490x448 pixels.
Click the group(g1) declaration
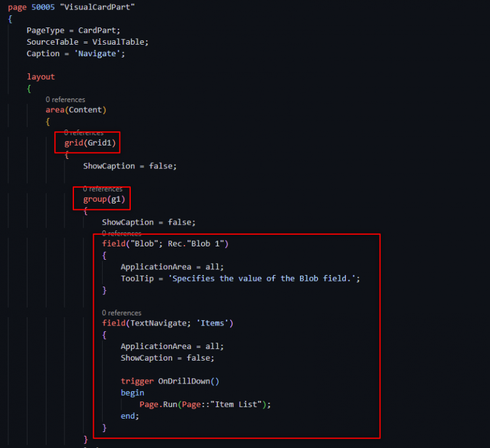pos(104,200)
